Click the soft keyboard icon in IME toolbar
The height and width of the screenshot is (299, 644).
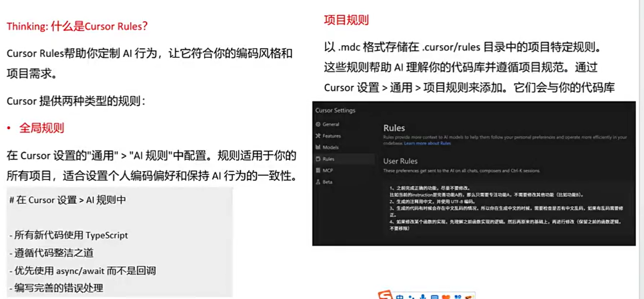pos(434,297)
